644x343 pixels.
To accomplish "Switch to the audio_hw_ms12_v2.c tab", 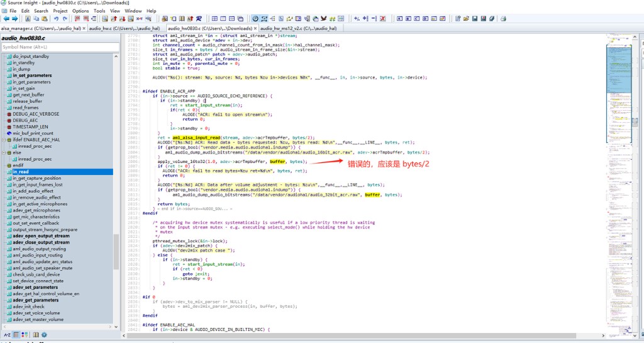I will (299, 28).
